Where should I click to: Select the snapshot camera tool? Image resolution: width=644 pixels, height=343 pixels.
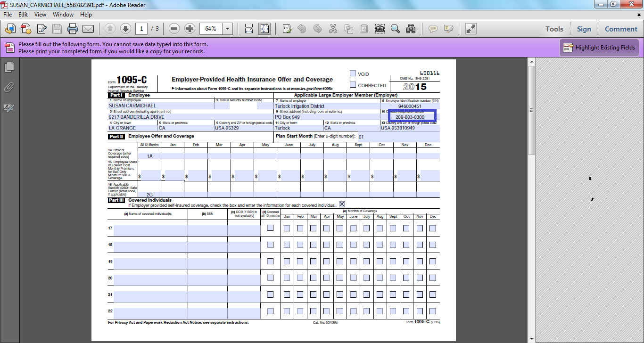coord(380,29)
